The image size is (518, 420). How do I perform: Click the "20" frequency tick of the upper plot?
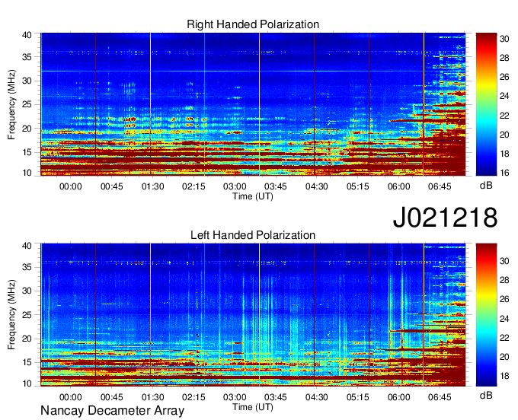coord(27,129)
